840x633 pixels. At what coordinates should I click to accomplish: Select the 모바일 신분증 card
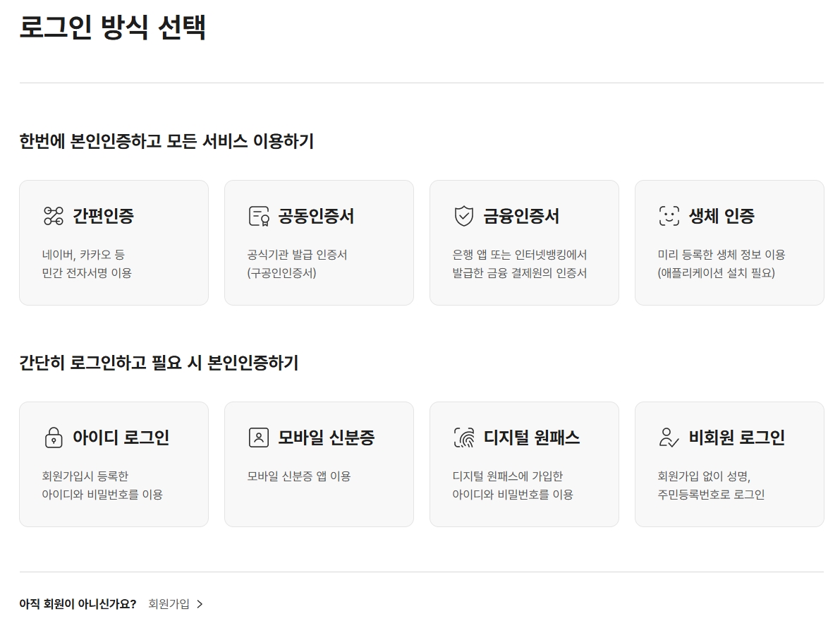click(319, 464)
